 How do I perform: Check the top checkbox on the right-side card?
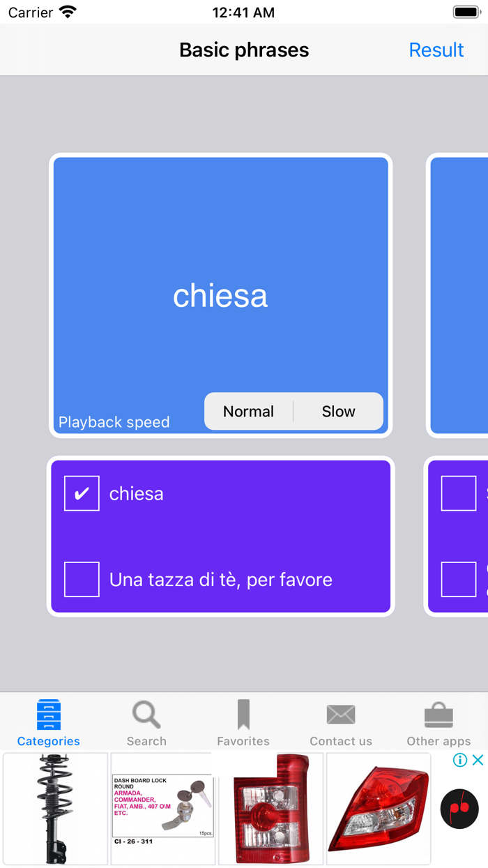pyautogui.click(x=458, y=493)
